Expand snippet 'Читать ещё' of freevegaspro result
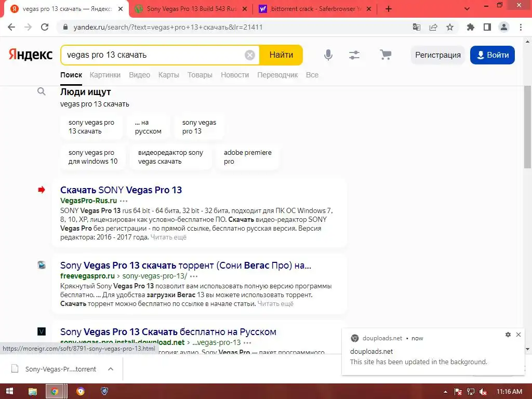The height and width of the screenshot is (399, 532). (275, 303)
